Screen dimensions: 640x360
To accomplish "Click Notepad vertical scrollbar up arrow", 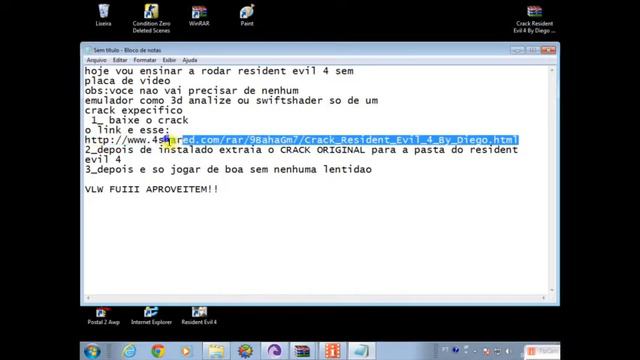I will [x=552, y=71].
